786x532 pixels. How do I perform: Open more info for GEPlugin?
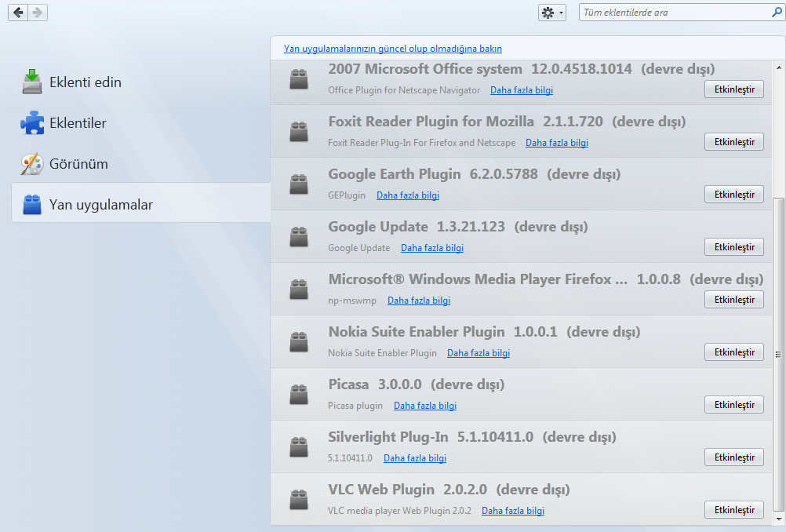(x=408, y=195)
